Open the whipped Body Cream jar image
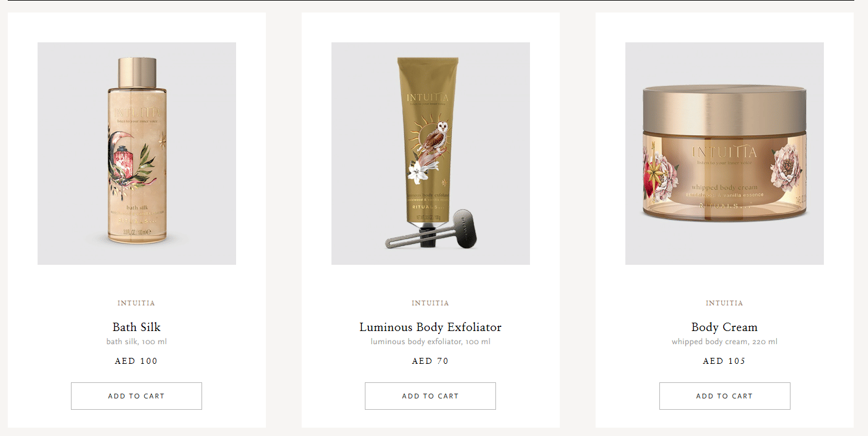This screenshot has height=436, width=868. pyautogui.click(x=724, y=153)
